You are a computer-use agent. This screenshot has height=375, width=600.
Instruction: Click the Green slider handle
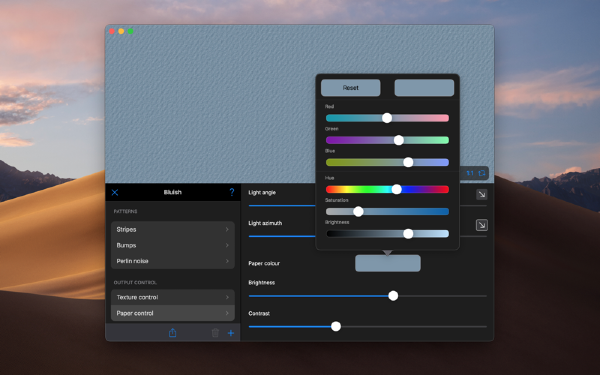click(x=399, y=140)
